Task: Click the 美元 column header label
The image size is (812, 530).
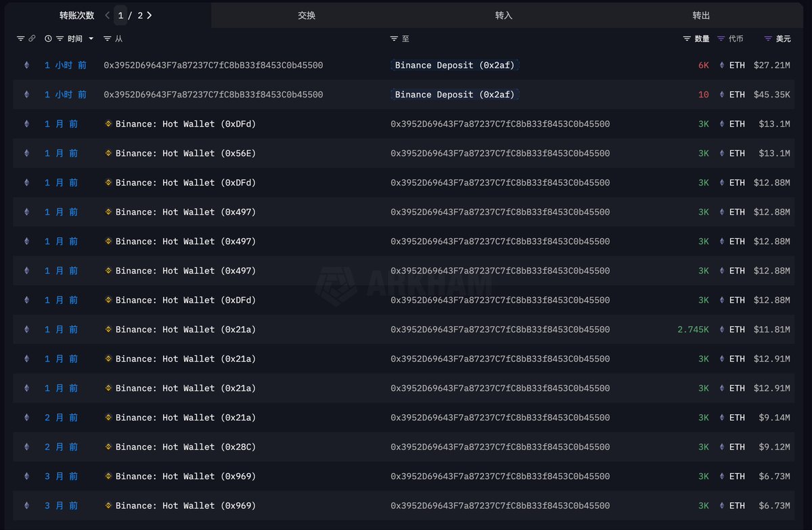Action: [x=783, y=39]
